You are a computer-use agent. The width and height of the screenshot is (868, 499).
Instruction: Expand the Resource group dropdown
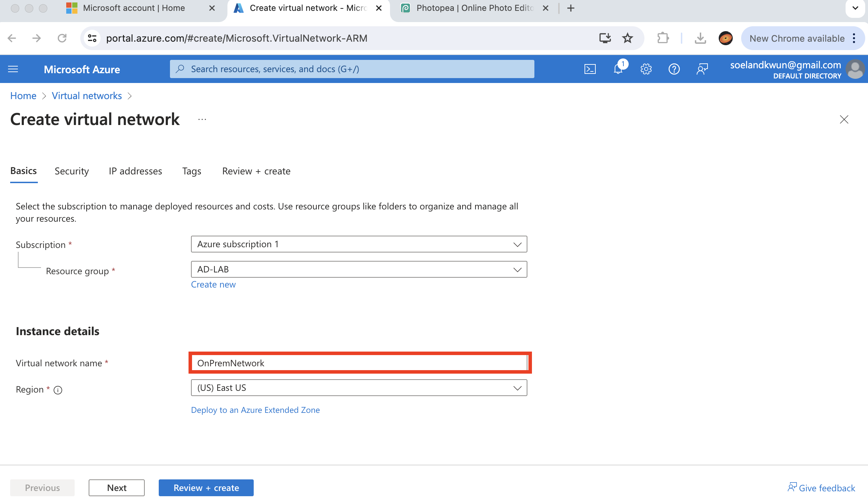click(359, 269)
